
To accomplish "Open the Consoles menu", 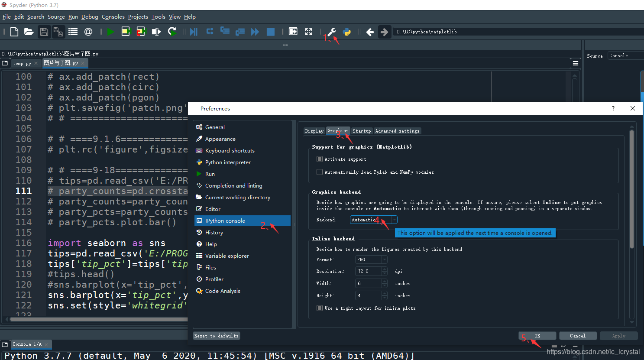I will [x=113, y=17].
